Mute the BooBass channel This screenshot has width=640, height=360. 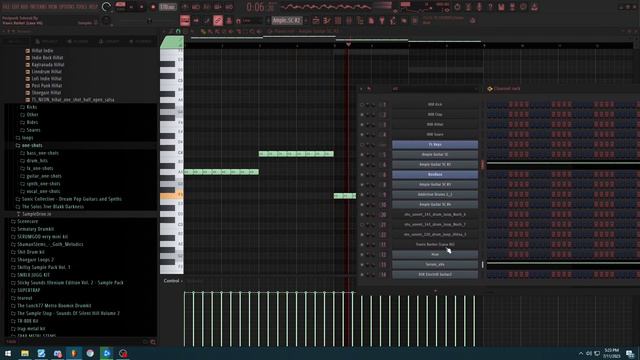[x=362, y=174]
